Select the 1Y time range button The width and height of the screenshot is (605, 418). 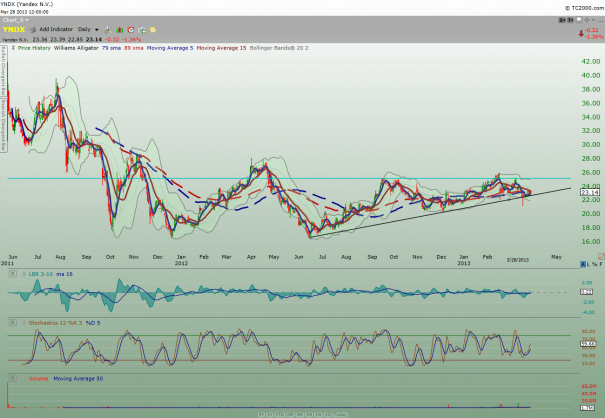coord(270,415)
